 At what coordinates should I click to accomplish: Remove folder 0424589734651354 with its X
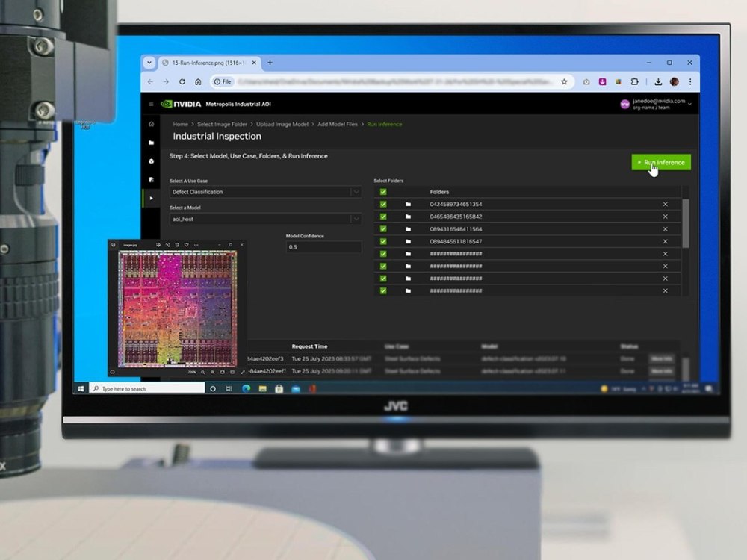tap(665, 205)
